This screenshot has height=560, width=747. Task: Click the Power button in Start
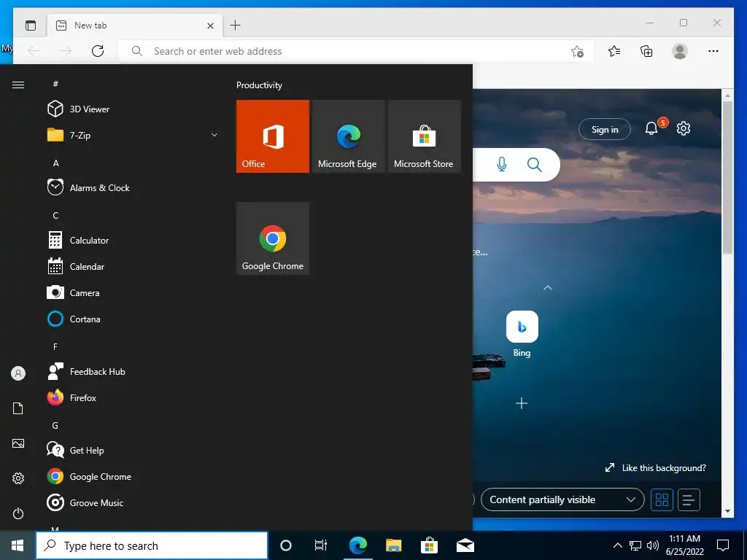point(18,513)
